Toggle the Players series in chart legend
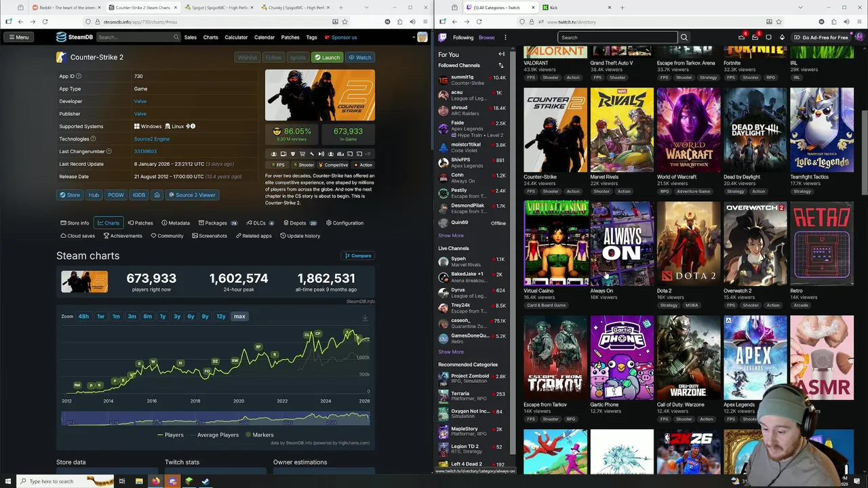868x488 pixels. pyautogui.click(x=170, y=435)
